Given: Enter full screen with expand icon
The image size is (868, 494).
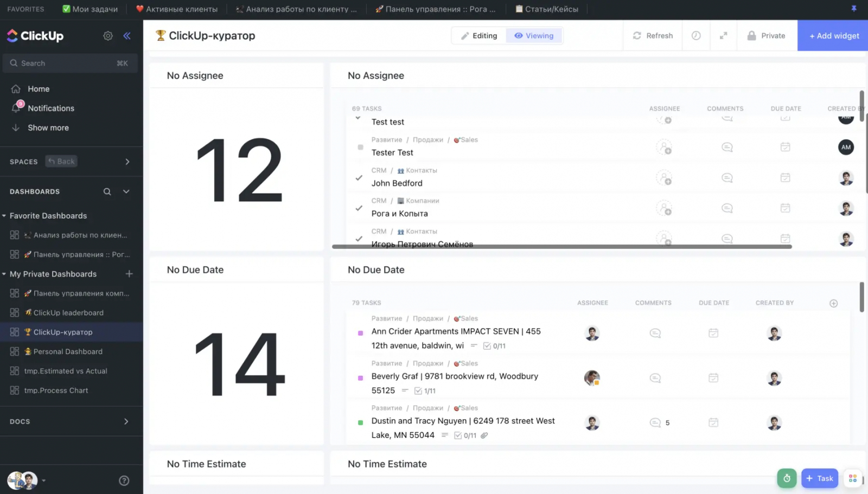Looking at the screenshot, I should pos(723,36).
